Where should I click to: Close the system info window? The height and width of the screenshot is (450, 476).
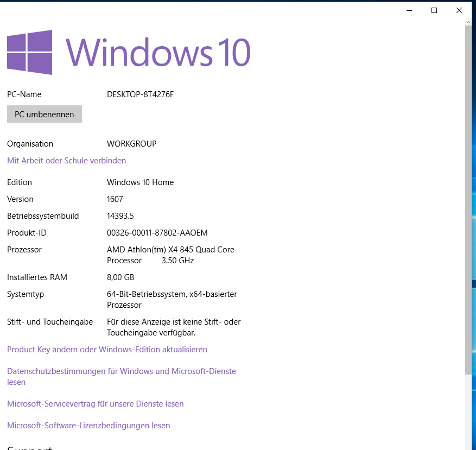point(459,10)
